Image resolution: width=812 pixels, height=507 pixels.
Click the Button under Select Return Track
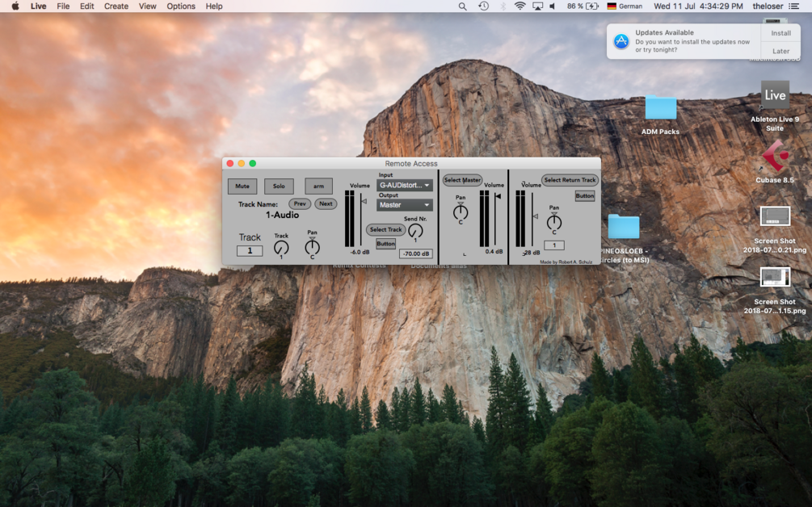585,196
